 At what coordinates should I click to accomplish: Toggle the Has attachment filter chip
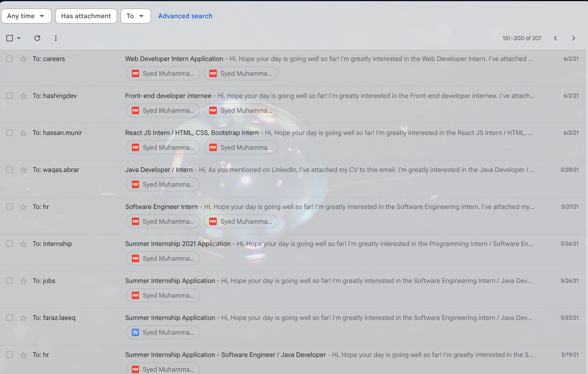pyautogui.click(x=86, y=16)
